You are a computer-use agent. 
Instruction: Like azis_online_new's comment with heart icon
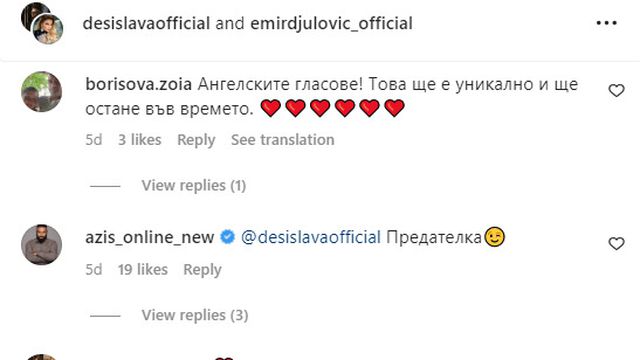616,244
